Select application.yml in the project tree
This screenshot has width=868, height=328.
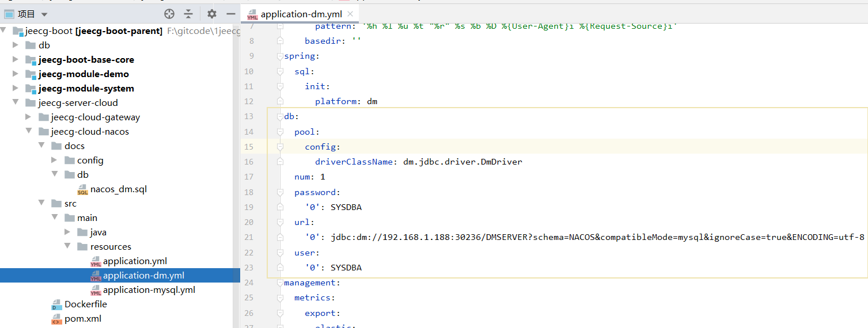(135, 261)
